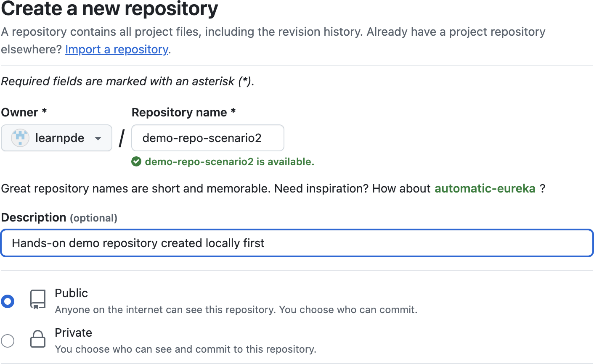This screenshot has height=364, width=594.
Task: Click the "Description (optional)" label
Action: (59, 217)
